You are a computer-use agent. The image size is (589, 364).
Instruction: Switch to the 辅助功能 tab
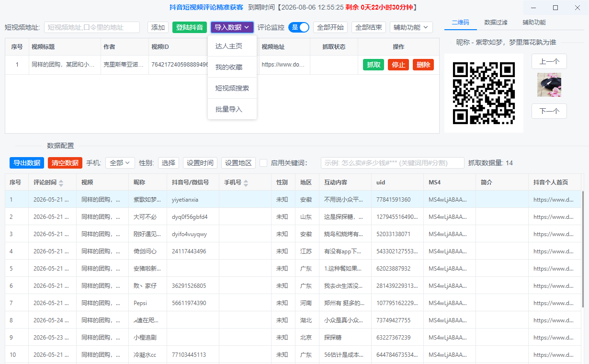coord(534,23)
